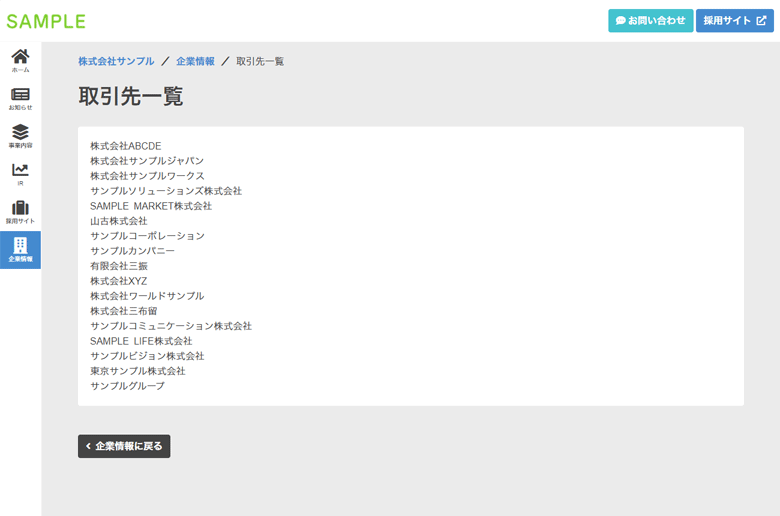Click the green SAMPLE logo
Screen dimensions: 780x516
coord(46,21)
